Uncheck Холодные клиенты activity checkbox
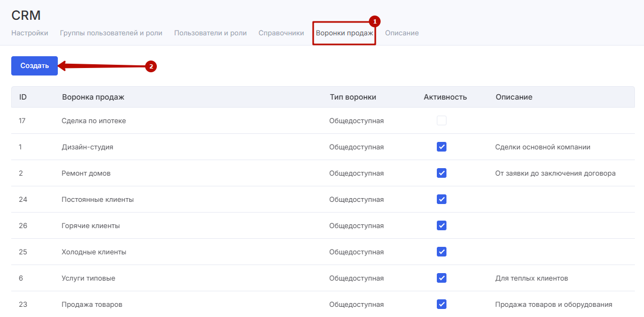 coord(442,252)
